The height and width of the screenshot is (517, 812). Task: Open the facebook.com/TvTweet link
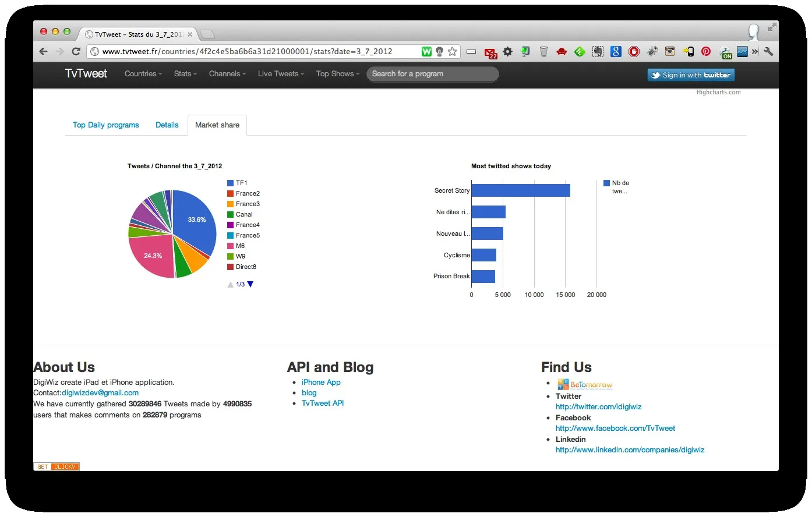[x=615, y=429]
